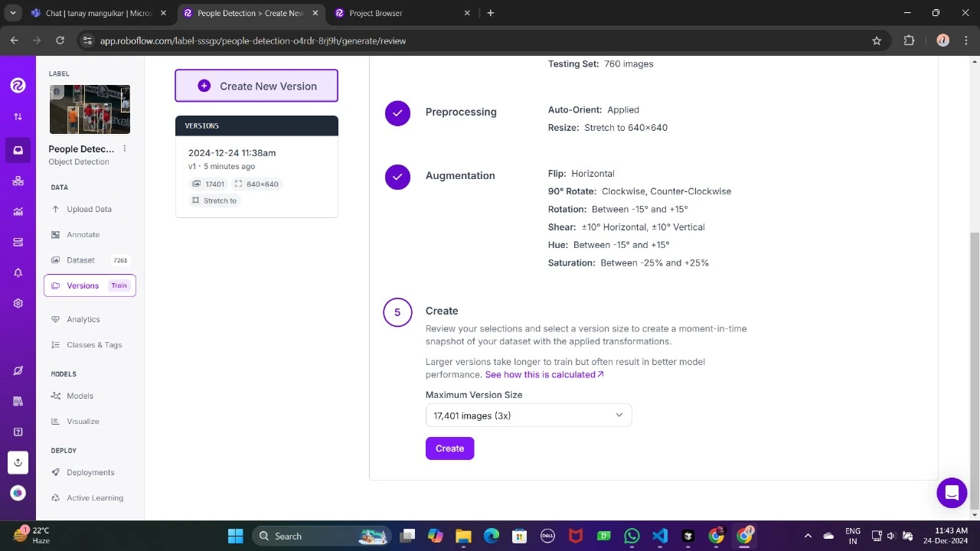The image size is (980, 551).
Task: Open the documentation books icon in the rail
Action: click(18, 402)
